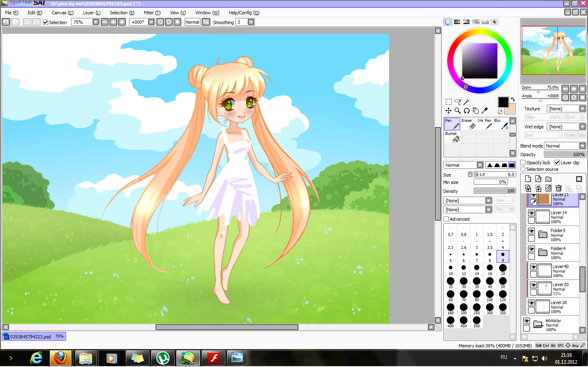Create a new linework layer
This screenshot has height=367, width=588.
coord(538,179)
